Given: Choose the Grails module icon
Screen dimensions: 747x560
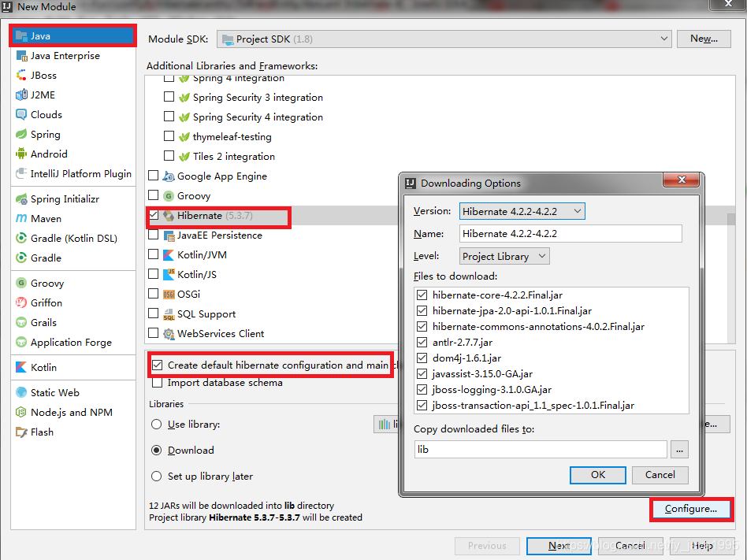Looking at the screenshot, I should click(x=21, y=323).
